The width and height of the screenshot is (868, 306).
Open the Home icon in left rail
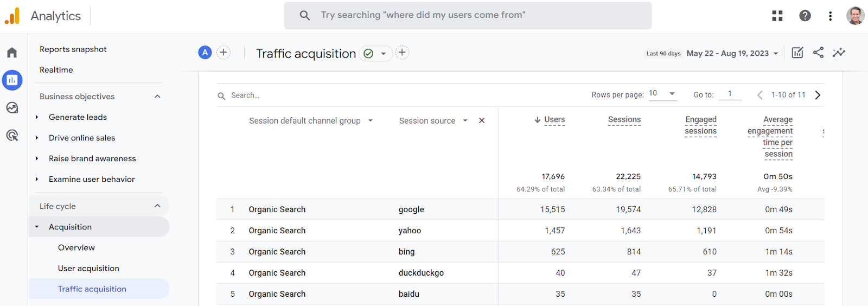pos(12,53)
